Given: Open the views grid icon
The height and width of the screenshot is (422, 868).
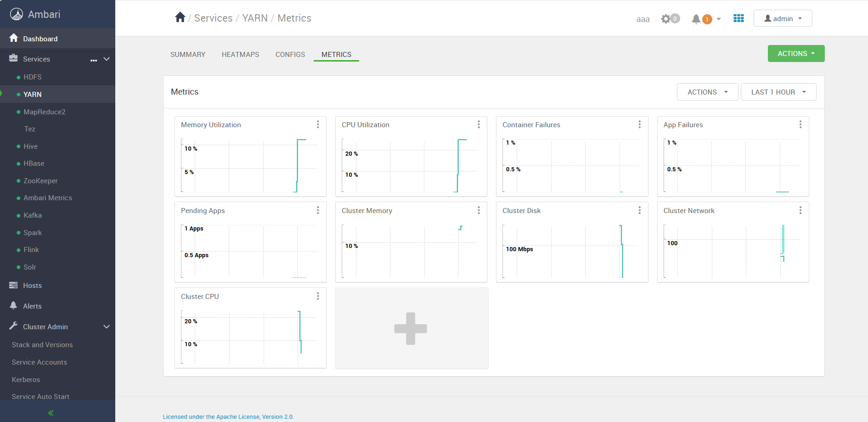Looking at the screenshot, I should pos(738,18).
